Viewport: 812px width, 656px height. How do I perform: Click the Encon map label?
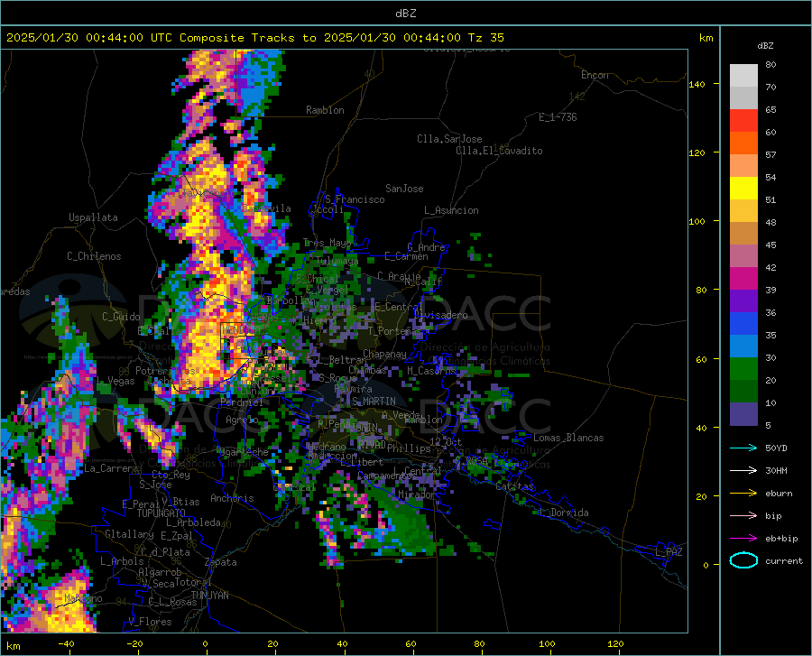pos(595,75)
